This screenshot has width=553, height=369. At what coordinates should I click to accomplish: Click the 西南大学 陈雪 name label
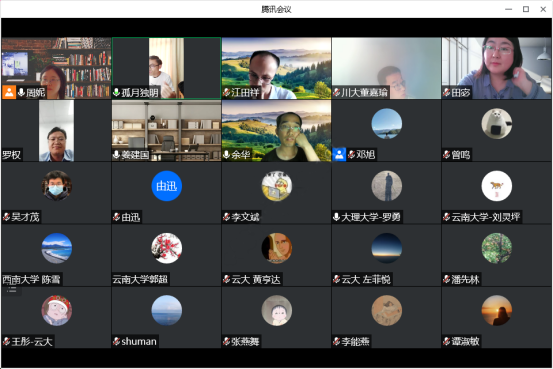click(x=31, y=279)
